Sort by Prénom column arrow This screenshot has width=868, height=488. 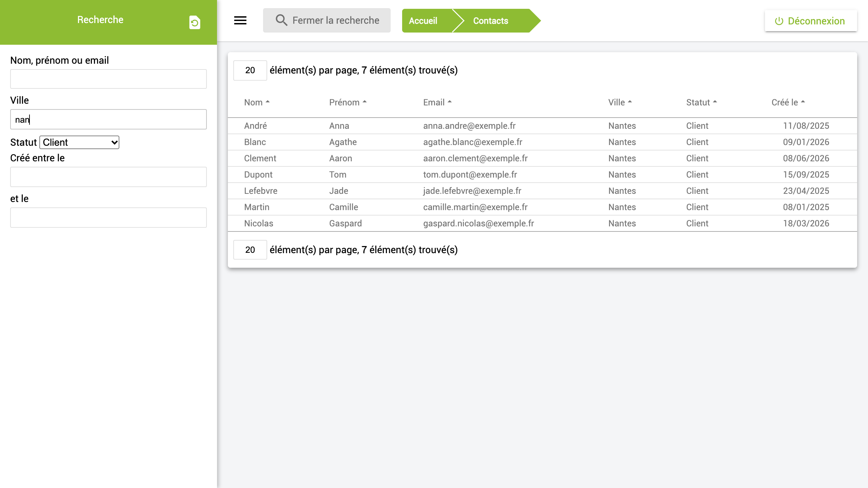364,102
